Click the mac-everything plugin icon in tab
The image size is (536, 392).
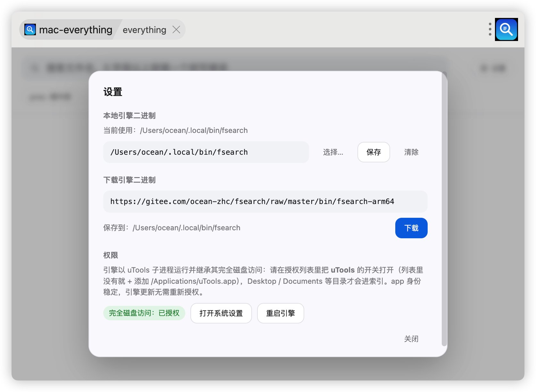coord(30,30)
